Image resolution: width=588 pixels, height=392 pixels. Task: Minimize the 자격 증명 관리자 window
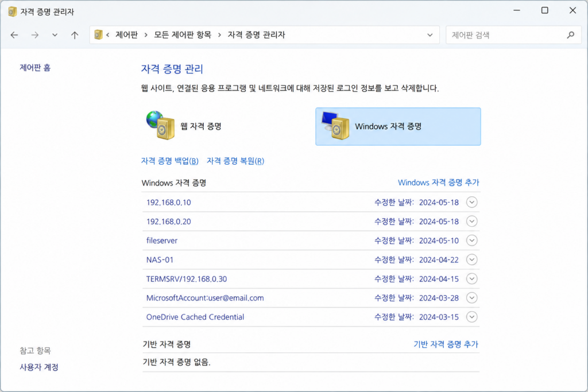point(517,10)
